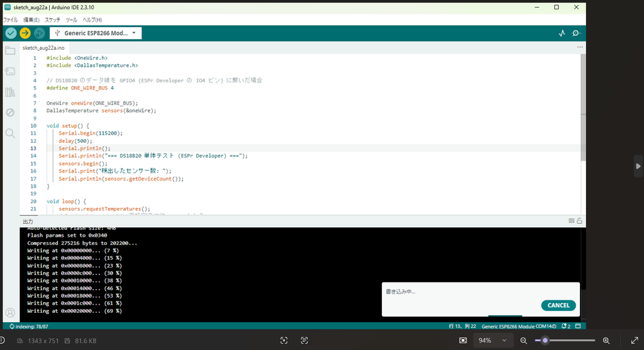Image resolution: width=644 pixels, height=350 pixels.
Task: Open the 編集(E) menu
Action: click(31, 20)
